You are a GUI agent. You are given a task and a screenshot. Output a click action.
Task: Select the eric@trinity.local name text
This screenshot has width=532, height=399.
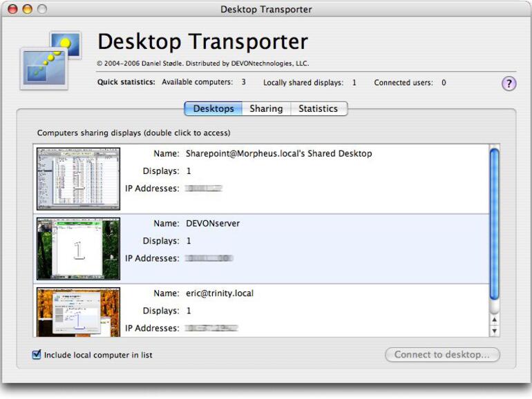(x=220, y=293)
